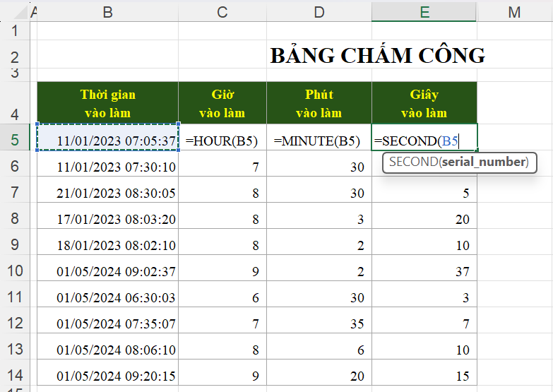Click serial_number argument in formula tooltip

click(x=483, y=162)
